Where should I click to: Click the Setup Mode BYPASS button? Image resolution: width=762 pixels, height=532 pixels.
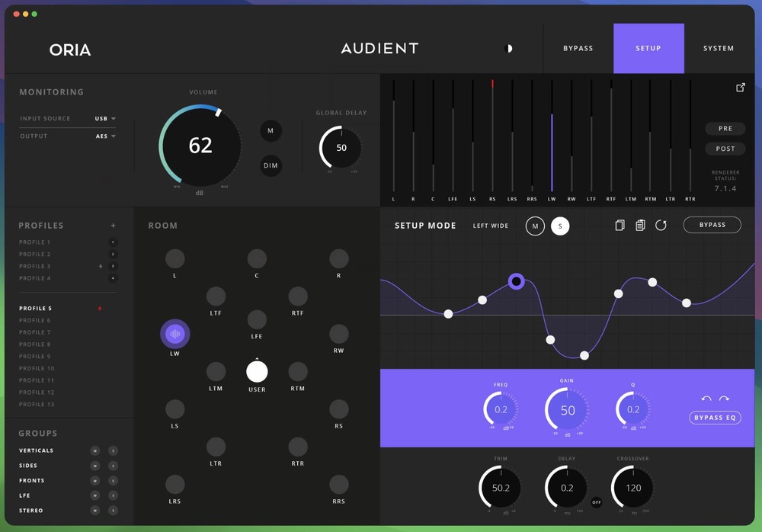pos(712,225)
